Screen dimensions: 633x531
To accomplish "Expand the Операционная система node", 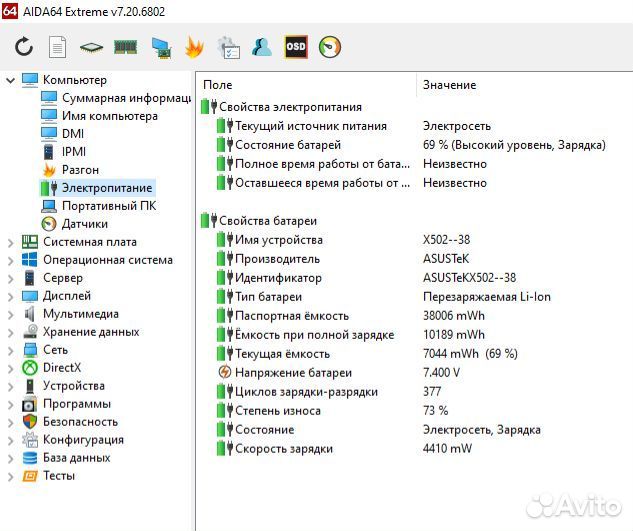I will point(11,260).
